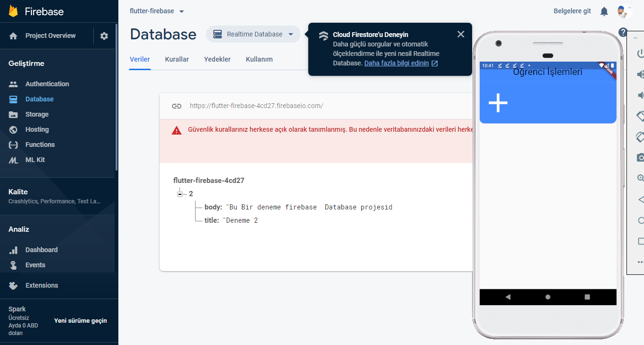Screen dimensions: 644x345
Task: Click sidebar vertical scrollbar
Action: pos(116,97)
